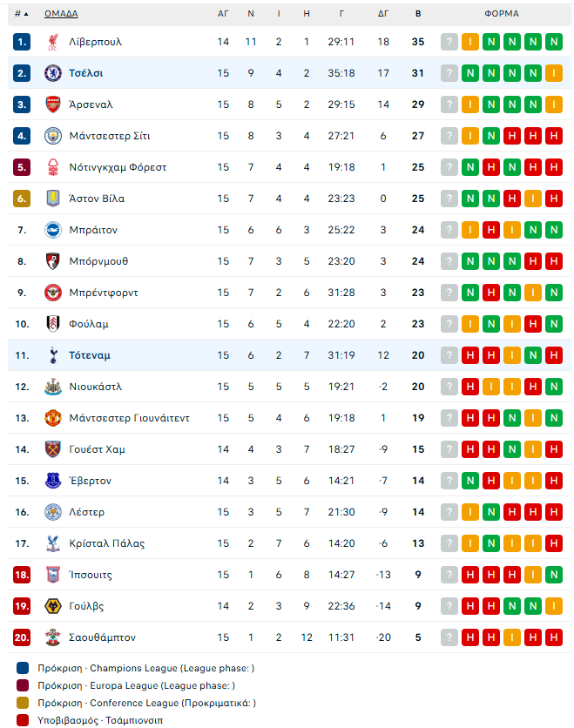This screenshot has width=574, height=728.
Task: Sort table by ΟΜΑΔΑ column header
Action: [x=61, y=14]
